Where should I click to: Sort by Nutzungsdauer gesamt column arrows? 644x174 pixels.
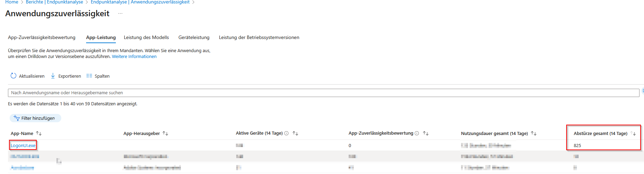pyautogui.click(x=534, y=133)
